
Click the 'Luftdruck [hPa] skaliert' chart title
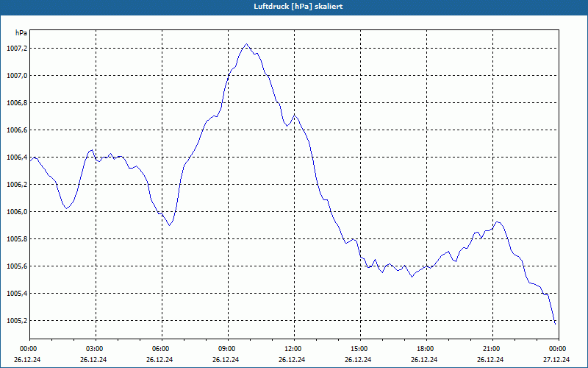coord(298,7)
